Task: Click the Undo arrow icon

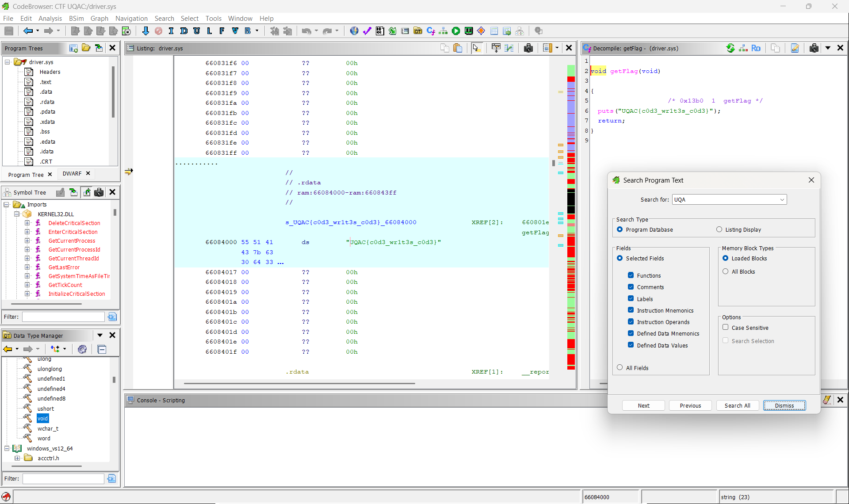Action: (306, 31)
